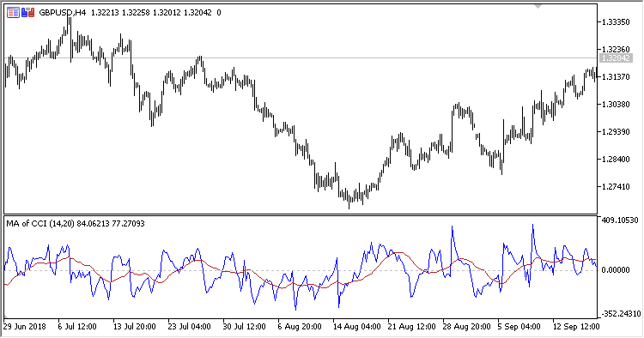Click price scale value 1.31370
The height and width of the screenshot is (338, 644).
[616, 77]
